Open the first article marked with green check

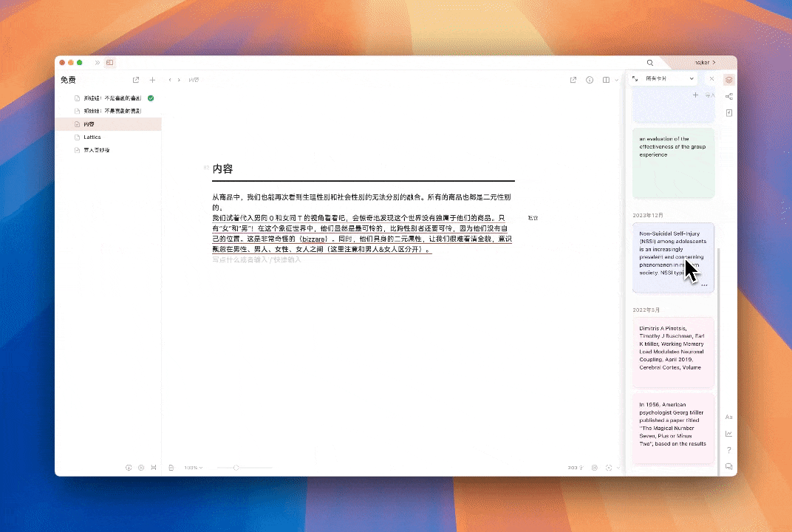pos(108,98)
